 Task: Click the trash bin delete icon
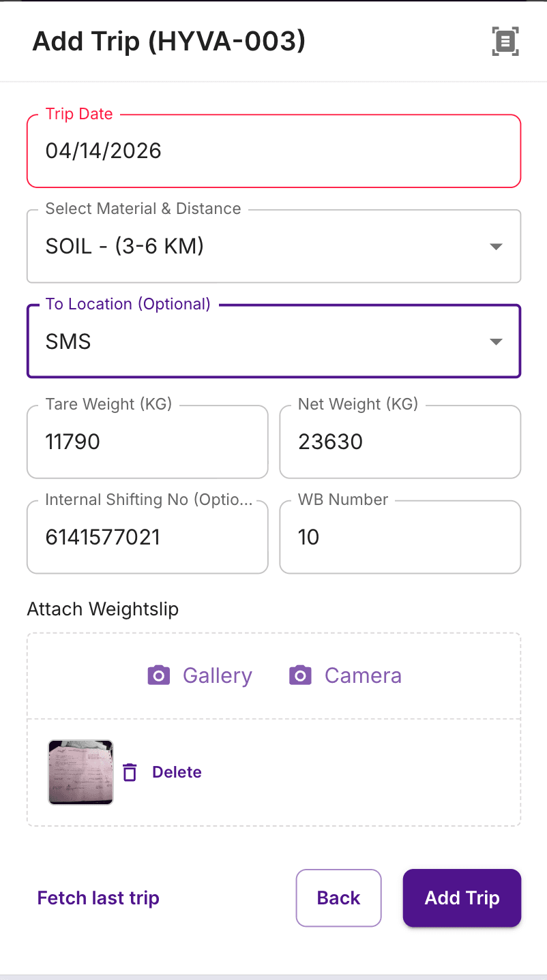click(x=130, y=772)
